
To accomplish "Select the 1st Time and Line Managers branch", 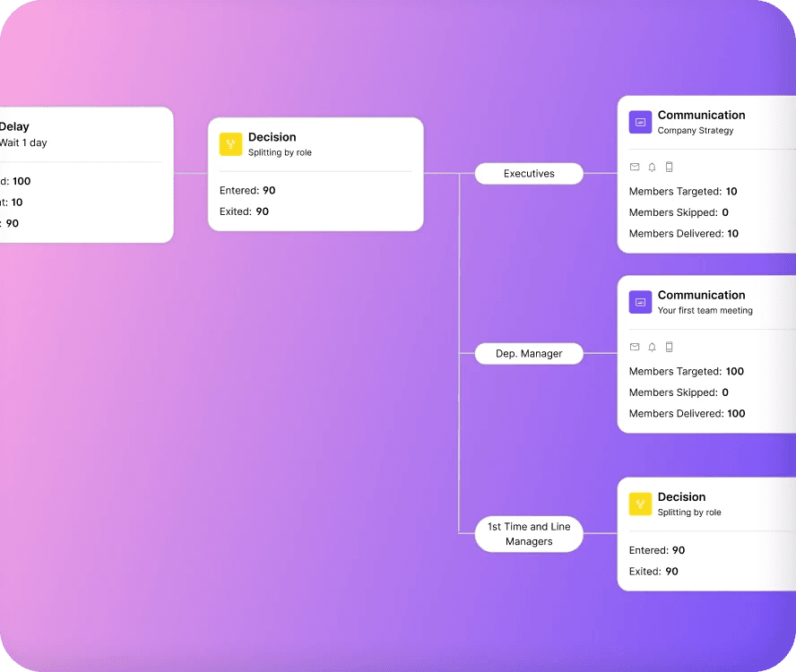I will (x=529, y=534).
